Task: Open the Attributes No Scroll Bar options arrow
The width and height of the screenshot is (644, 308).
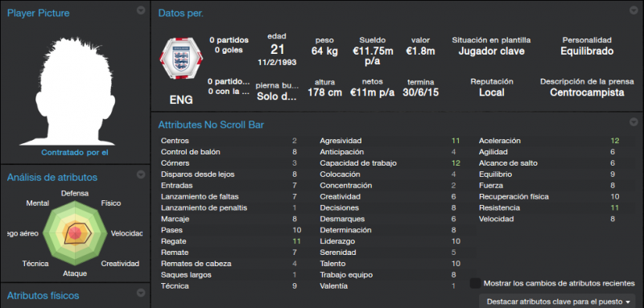Action: [634, 121]
